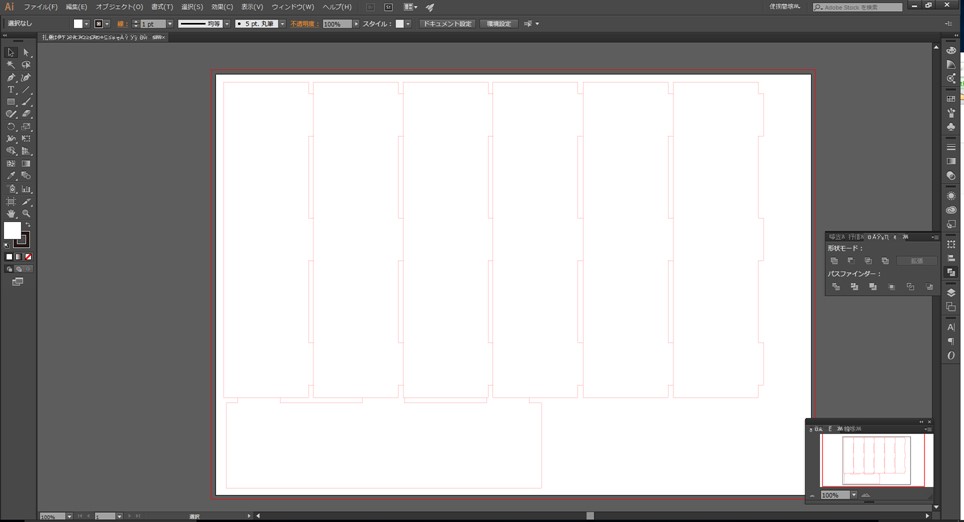The width and height of the screenshot is (964, 522).
Task: Open the arrange documents dropdown in menu bar
Action: point(410,7)
